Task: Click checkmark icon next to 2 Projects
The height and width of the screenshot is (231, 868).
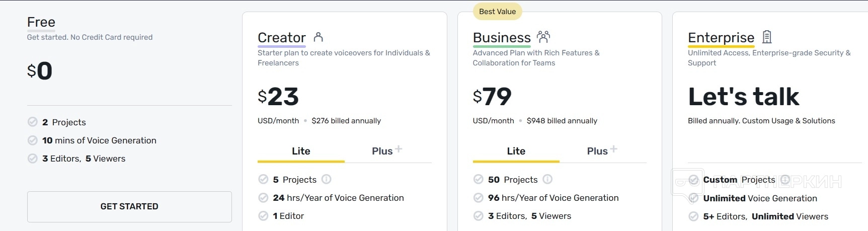Action: (x=33, y=122)
